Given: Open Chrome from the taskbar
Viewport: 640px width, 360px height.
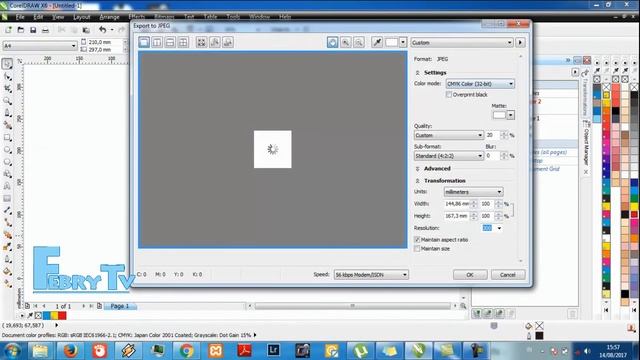Looking at the screenshot, I should pyautogui.click(x=187, y=351).
